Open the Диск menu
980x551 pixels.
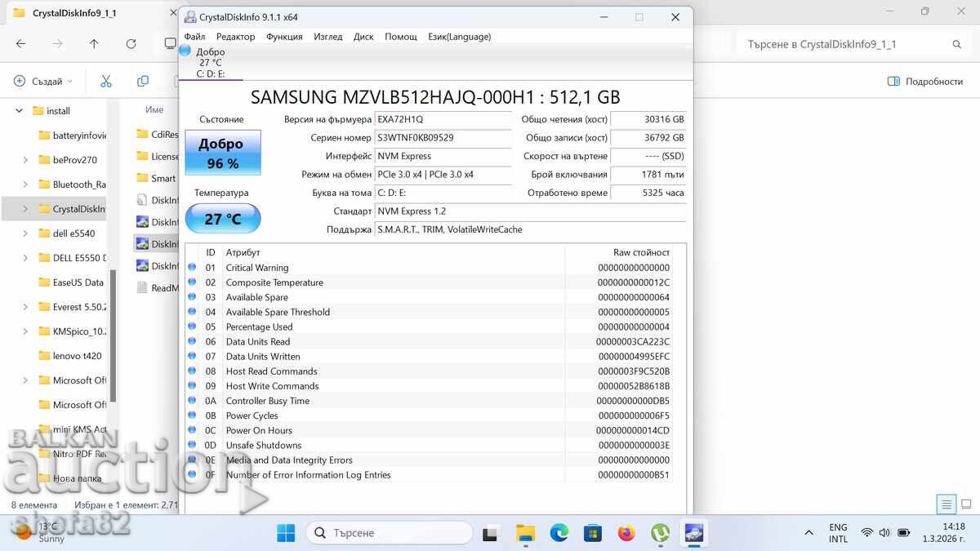tap(363, 36)
